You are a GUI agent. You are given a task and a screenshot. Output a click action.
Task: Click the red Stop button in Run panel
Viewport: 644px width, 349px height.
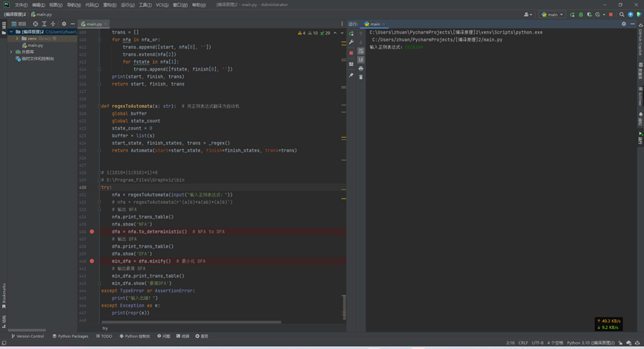[x=351, y=53]
